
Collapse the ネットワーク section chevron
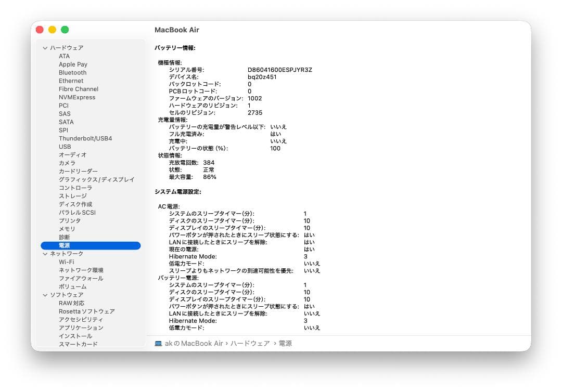(x=45, y=254)
